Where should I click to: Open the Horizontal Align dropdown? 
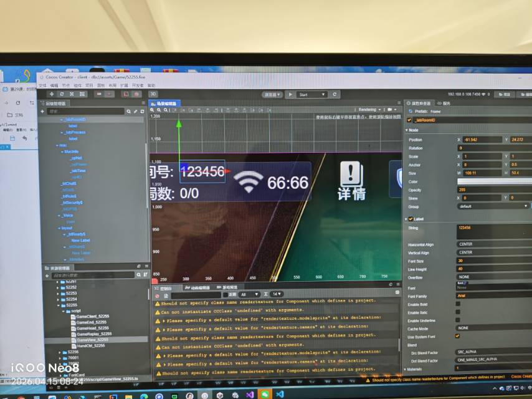click(x=492, y=245)
